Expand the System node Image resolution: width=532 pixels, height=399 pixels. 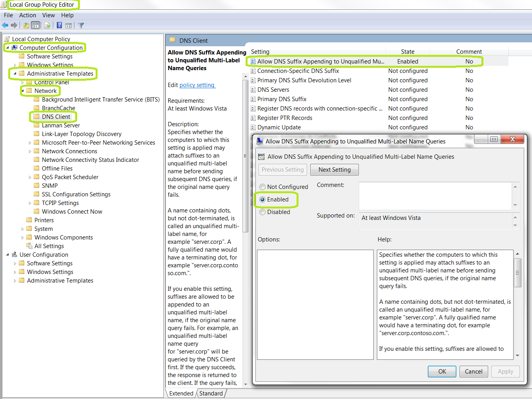pos(22,229)
